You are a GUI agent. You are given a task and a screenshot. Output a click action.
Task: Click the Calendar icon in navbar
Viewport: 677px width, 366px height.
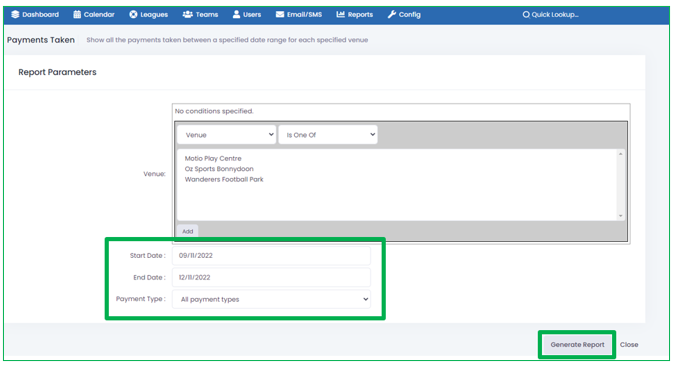(77, 14)
